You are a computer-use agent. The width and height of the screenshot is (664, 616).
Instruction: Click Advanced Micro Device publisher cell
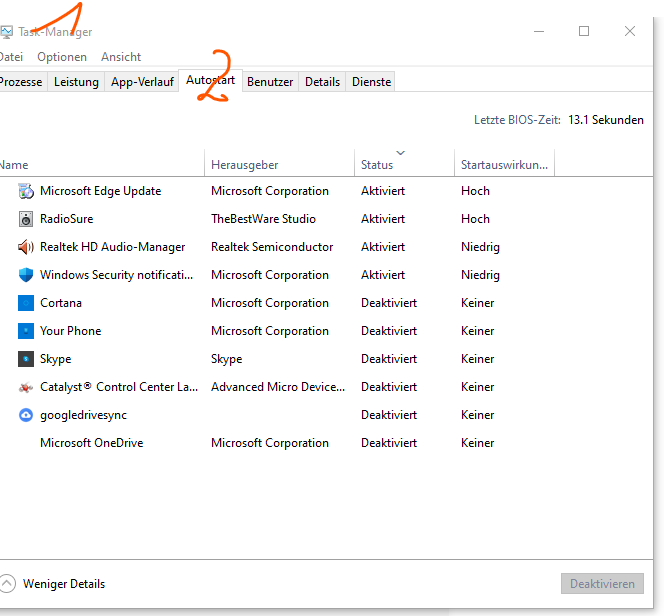pyautogui.click(x=278, y=387)
